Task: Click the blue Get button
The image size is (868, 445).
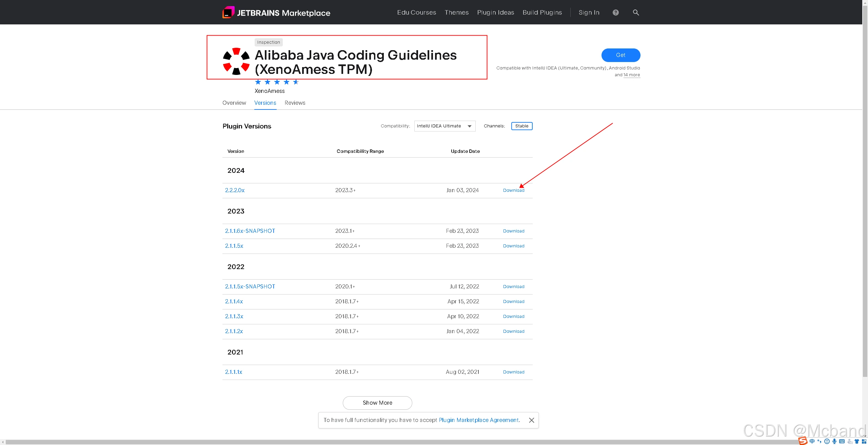Action: point(620,55)
